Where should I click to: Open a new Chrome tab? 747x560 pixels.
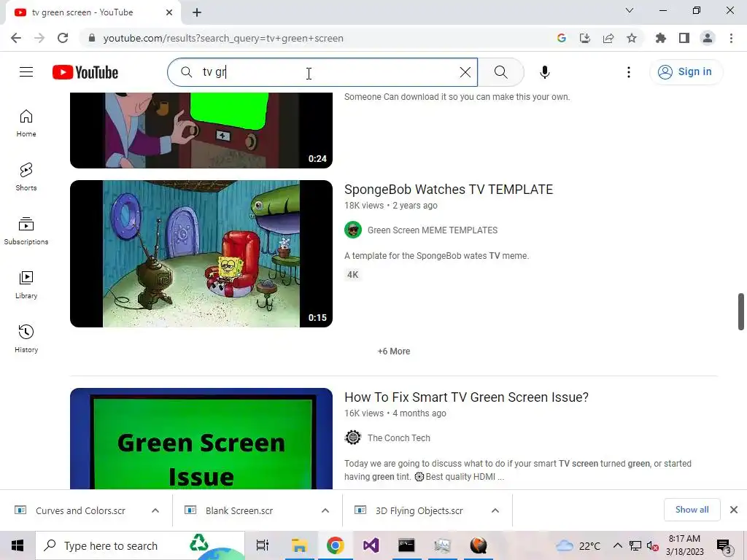(x=197, y=12)
